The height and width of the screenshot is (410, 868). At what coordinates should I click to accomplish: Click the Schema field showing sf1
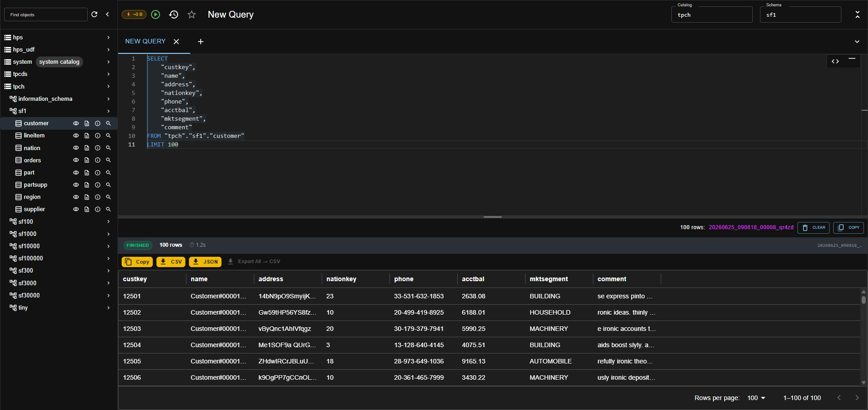point(800,14)
